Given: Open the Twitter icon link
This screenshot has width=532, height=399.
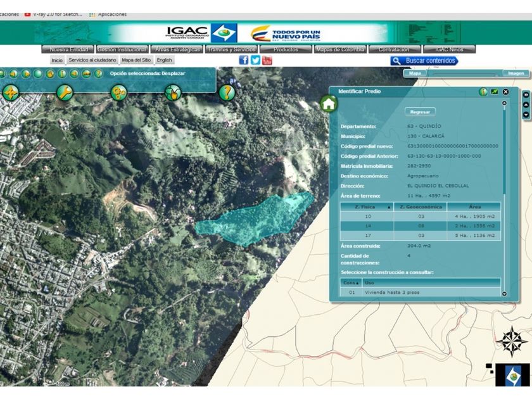Looking at the screenshot, I should click(x=255, y=60).
